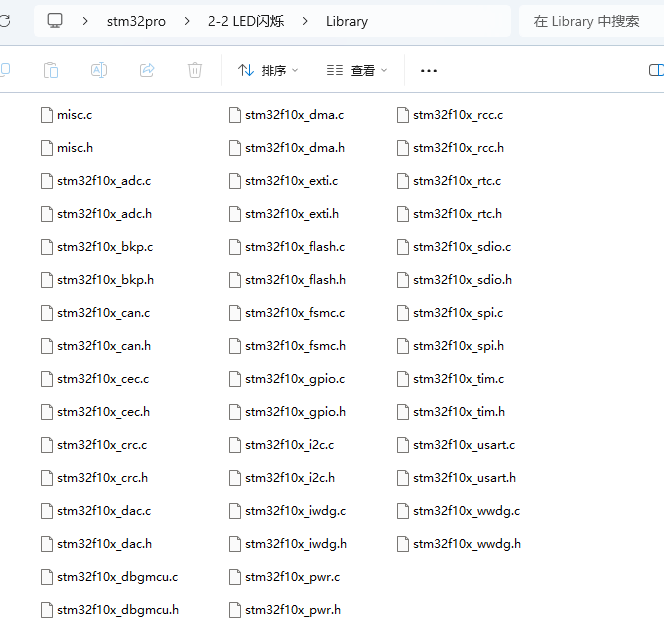This screenshot has height=632, width=664.
Task: Select file stm32f10x_exti.h
Action: [284, 214]
